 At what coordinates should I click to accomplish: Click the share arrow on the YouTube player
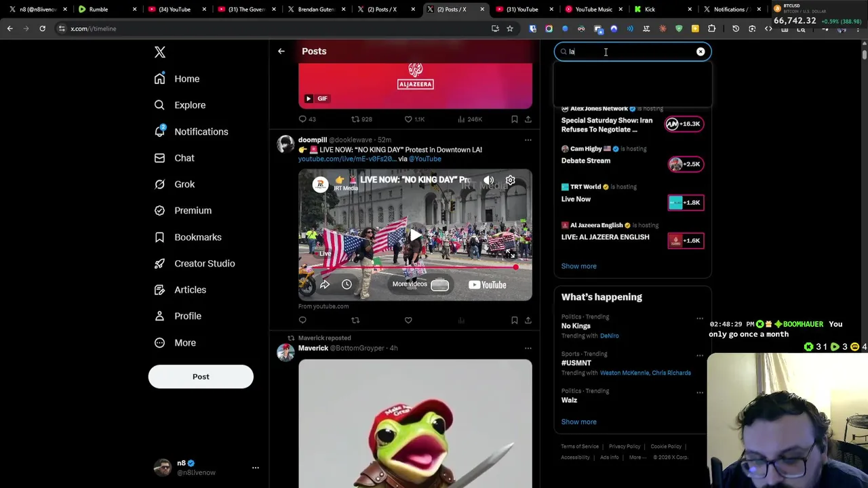[325, 285]
